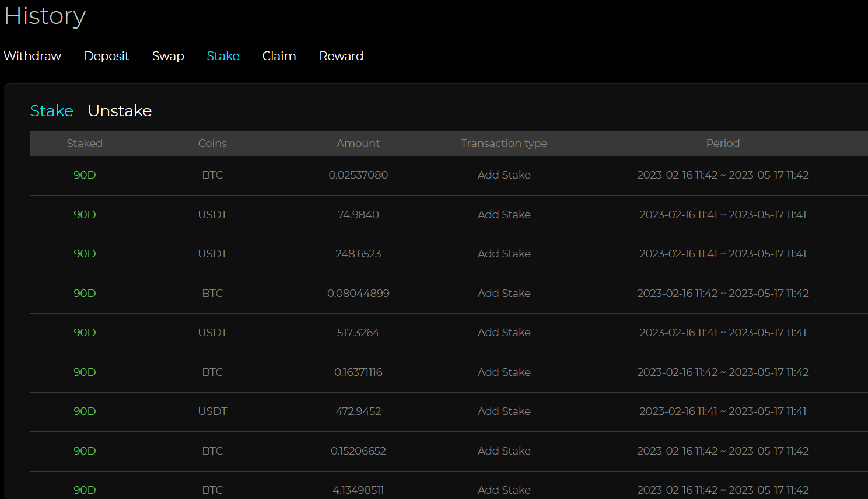Select the amount 248.6523

point(358,254)
